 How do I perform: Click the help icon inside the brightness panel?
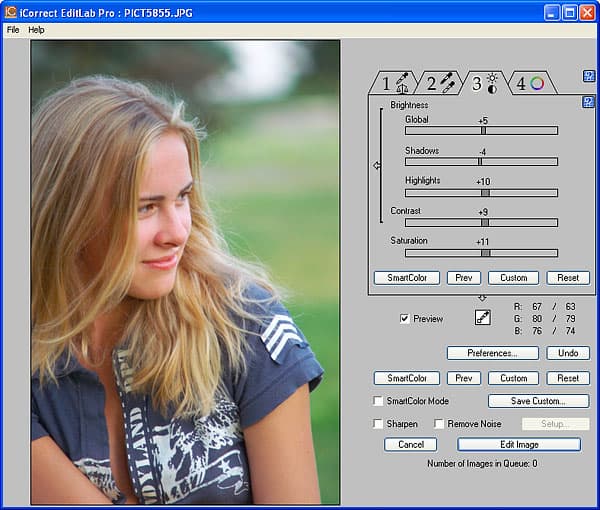pyautogui.click(x=588, y=102)
